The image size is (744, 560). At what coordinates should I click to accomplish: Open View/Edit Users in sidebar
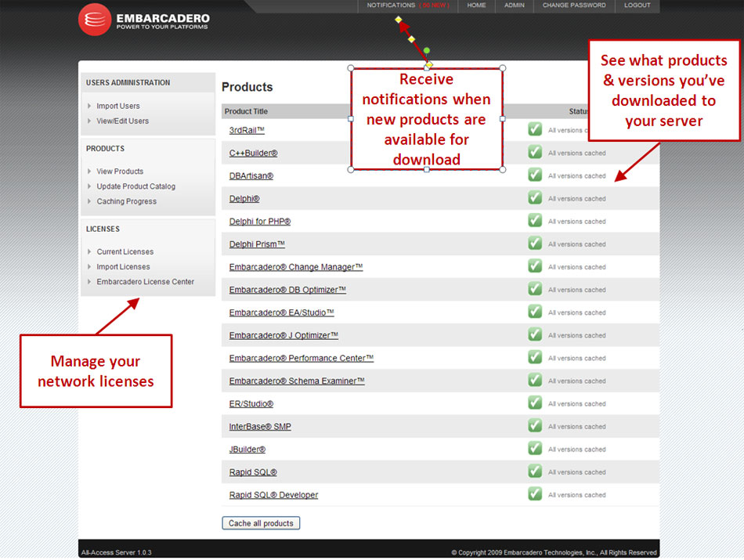click(122, 121)
